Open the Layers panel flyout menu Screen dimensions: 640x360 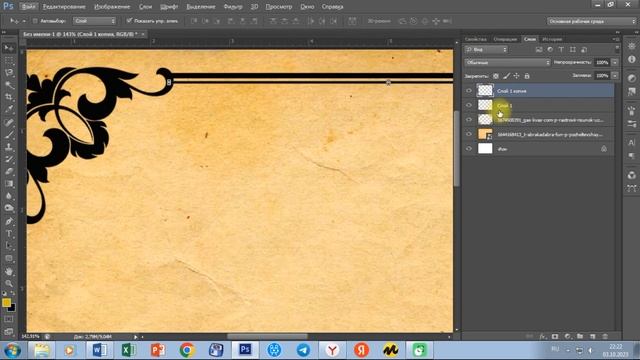pos(616,39)
